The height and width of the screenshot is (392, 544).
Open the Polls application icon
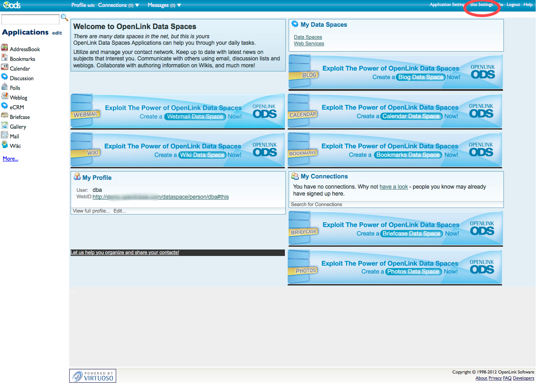pyautogui.click(x=5, y=87)
